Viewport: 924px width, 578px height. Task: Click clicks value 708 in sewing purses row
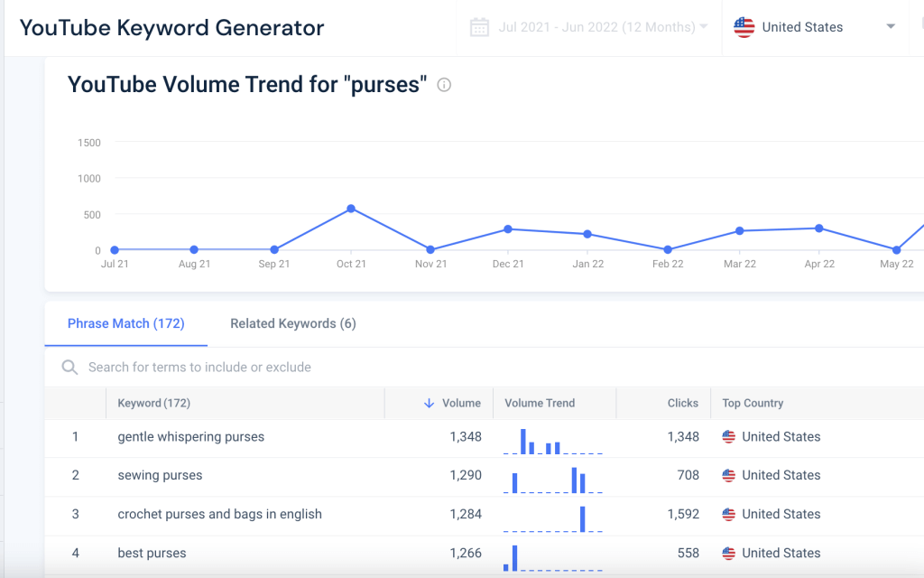pyautogui.click(x=688, y=475)
